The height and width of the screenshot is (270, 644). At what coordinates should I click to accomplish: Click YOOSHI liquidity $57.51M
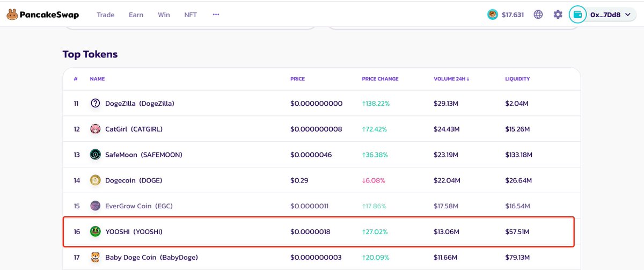pyautogui.click(x=517, y=232)
